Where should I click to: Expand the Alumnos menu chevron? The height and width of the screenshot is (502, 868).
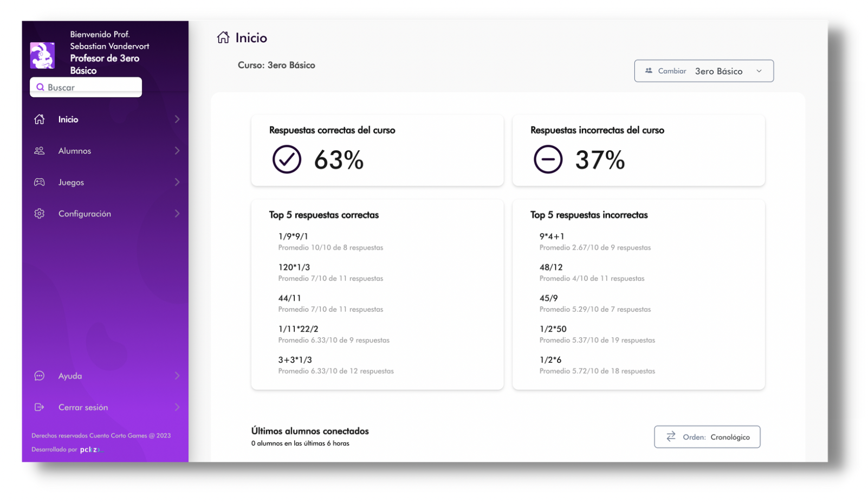177,151
